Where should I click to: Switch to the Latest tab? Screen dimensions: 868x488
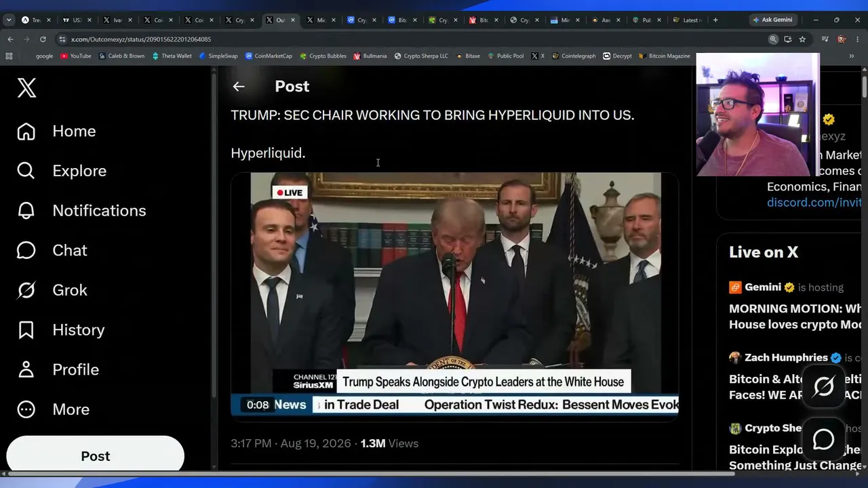[687, 20]
